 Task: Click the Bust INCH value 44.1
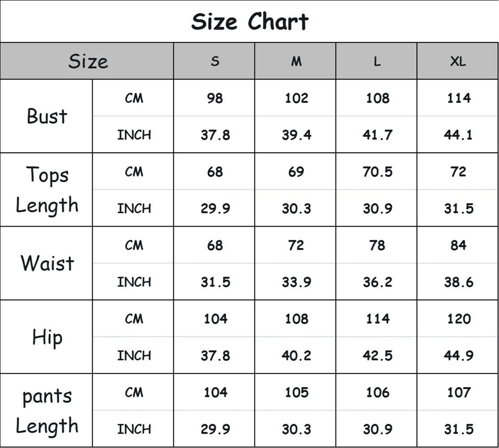click(458, 134)
